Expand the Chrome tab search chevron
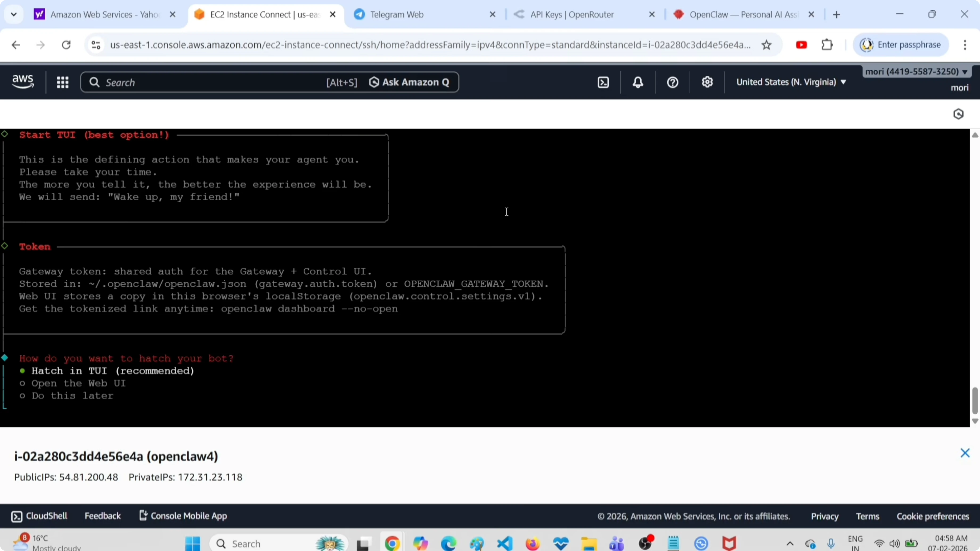 pyautogui.click(x=14, y=14)
